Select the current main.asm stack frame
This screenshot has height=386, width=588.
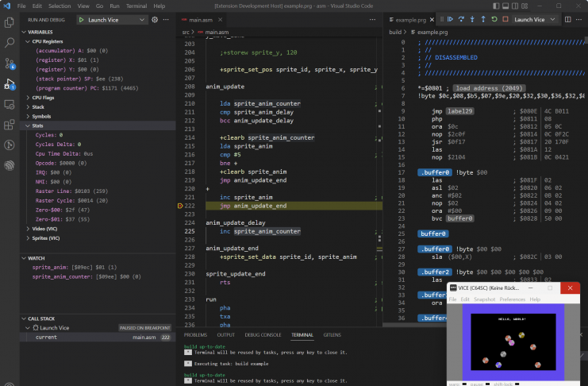(98, 338)
